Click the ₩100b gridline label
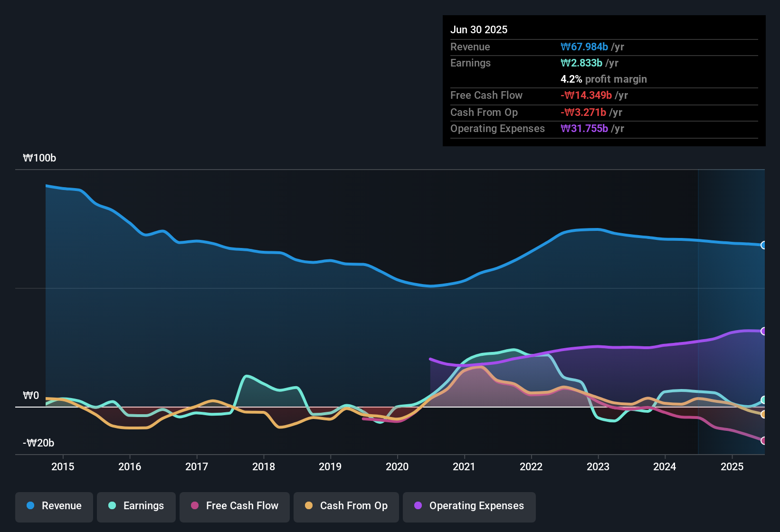Image resolution: width=780 pixels, height=532 pixels. click(x=40, y=158)
